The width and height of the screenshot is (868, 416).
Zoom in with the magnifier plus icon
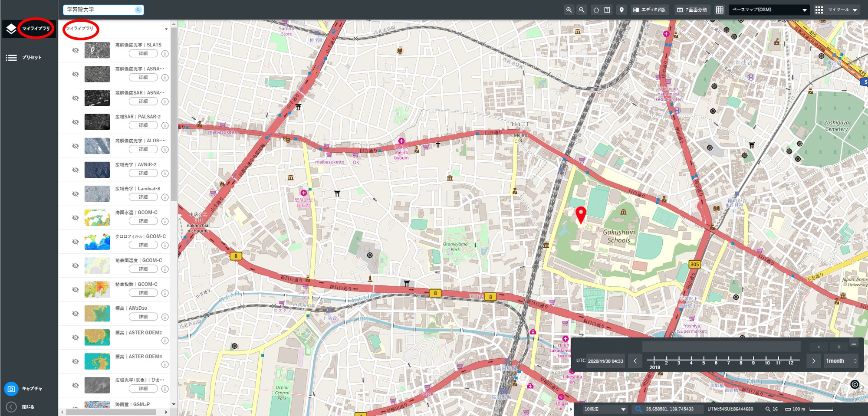pos(569,10)
